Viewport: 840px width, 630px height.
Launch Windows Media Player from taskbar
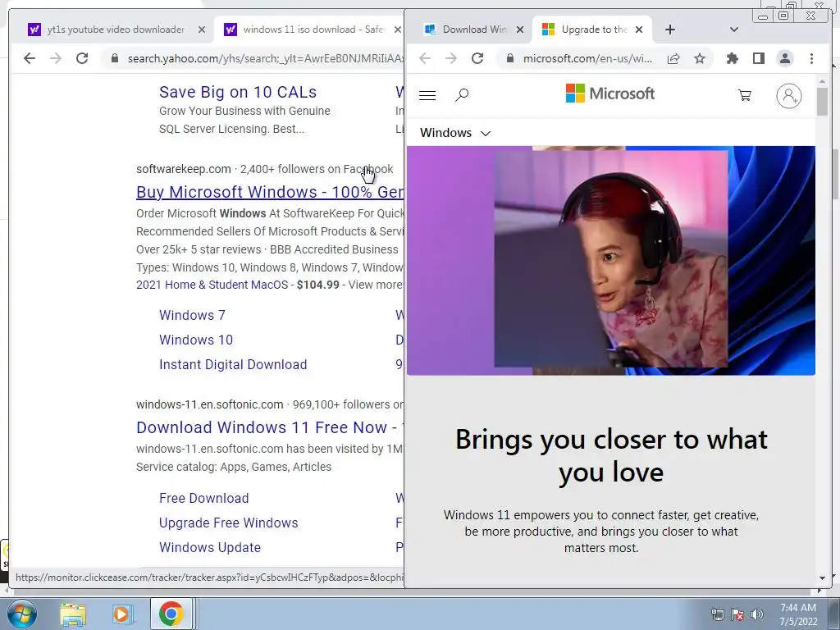(x=121, y=614)
